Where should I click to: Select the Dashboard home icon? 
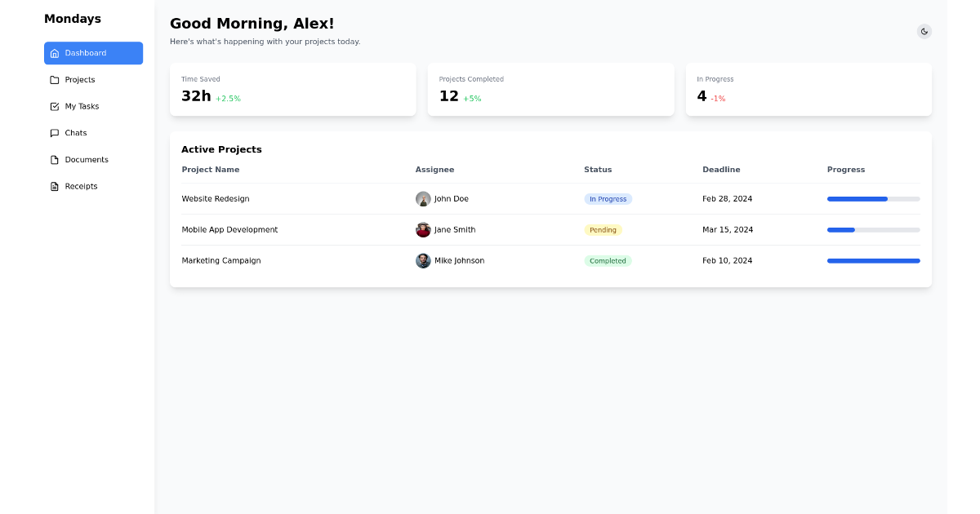tap(54, 53)
